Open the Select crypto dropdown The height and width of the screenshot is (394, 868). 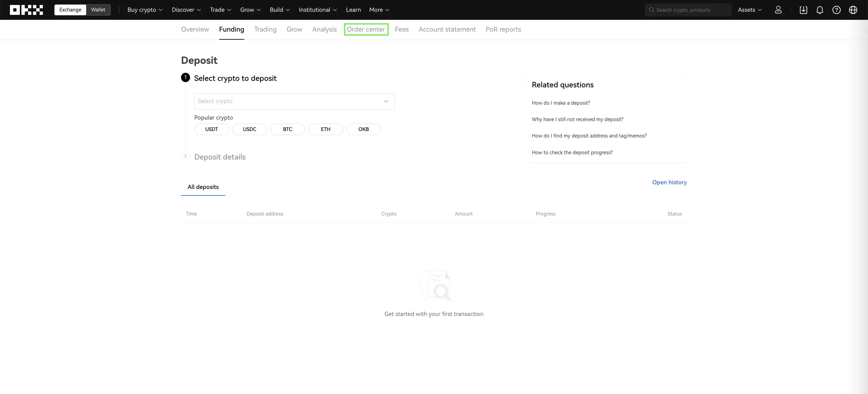click(294, 101)
